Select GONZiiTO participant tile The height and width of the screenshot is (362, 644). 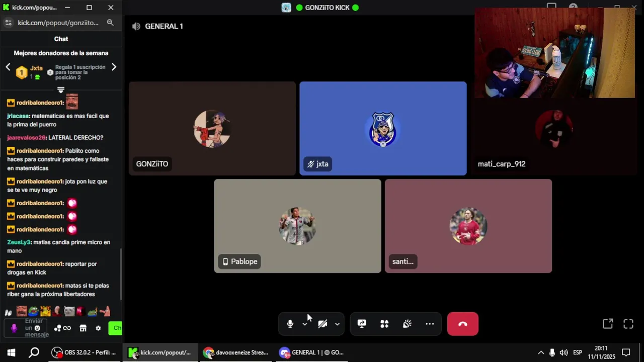click(212, 128)
